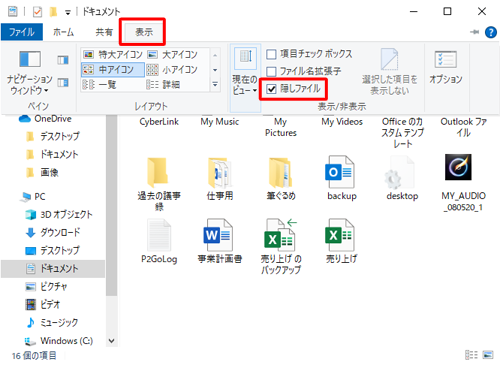The height and width of the screenshot is (365, 500).
Task: Select 3D オブジェクト in navigation pane
Action: coord(59,214)
